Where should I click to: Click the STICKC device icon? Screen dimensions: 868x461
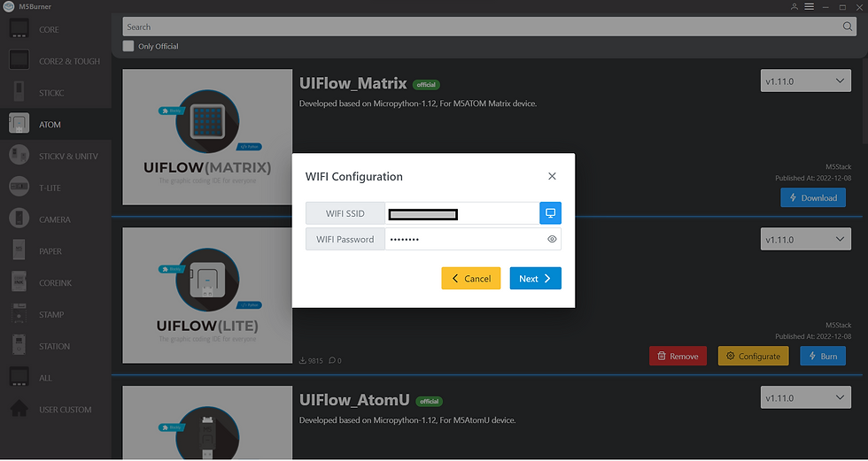click(19, 90)
